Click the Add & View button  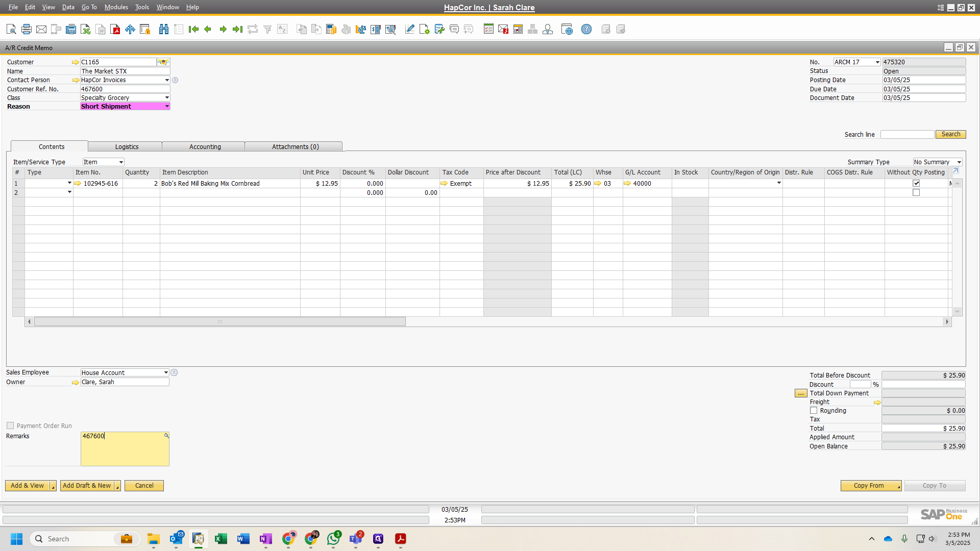[28, 486]
